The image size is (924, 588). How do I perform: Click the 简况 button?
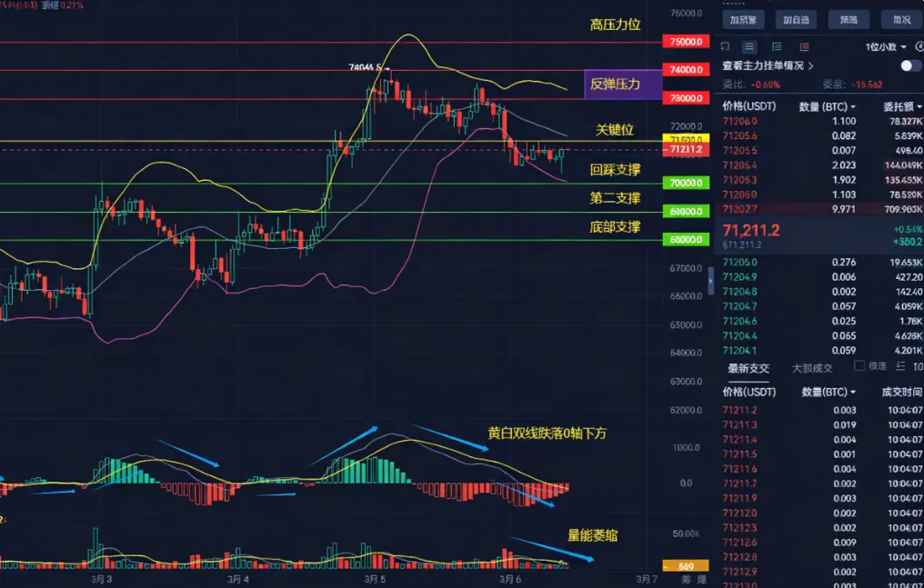coord(901,19)
